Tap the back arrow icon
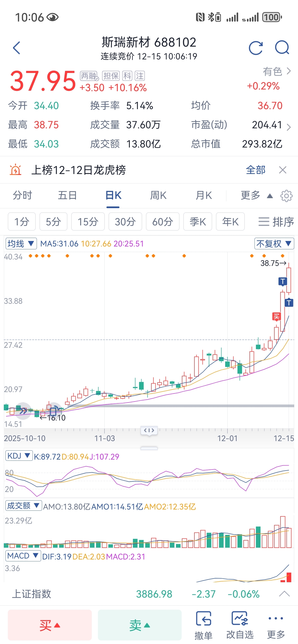Screen dimensions: 298x644 pos(17,48)
